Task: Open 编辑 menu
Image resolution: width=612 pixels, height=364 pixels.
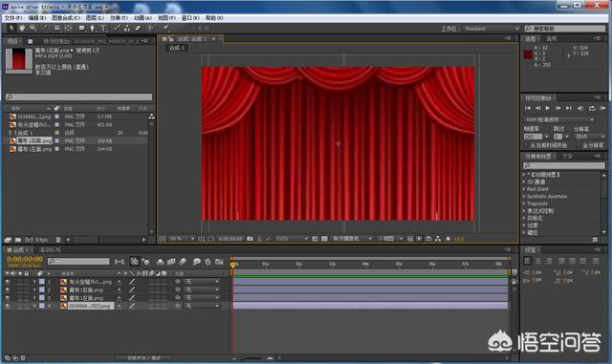Action: click(x=37, y=18)
